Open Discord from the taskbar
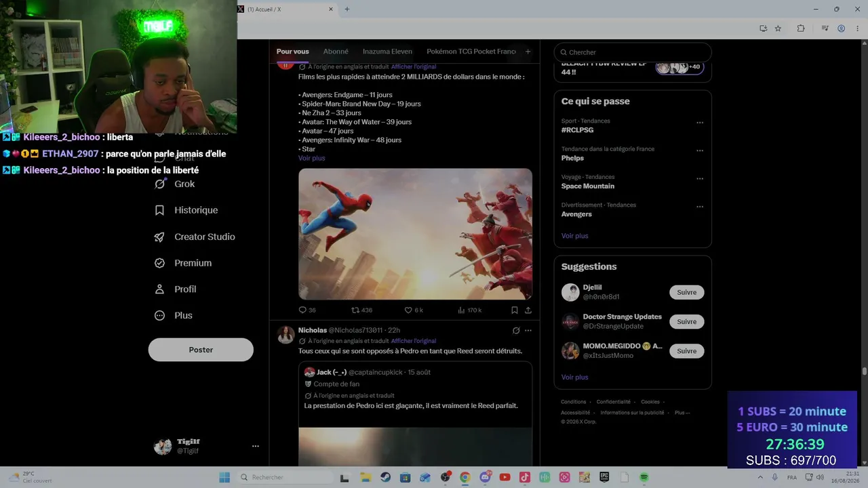The image size is (868, 488). click(x=485, y=477)
